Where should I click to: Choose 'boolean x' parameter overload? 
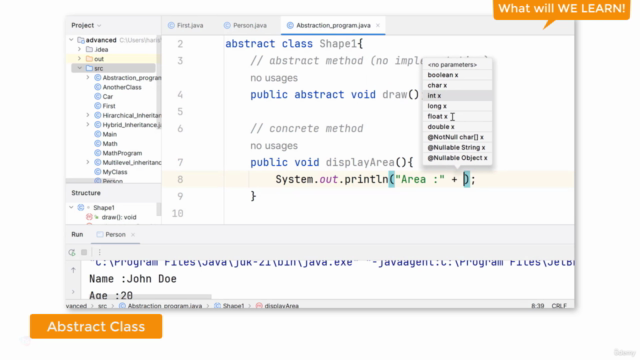pyautogui.click(x=457, y=75)
